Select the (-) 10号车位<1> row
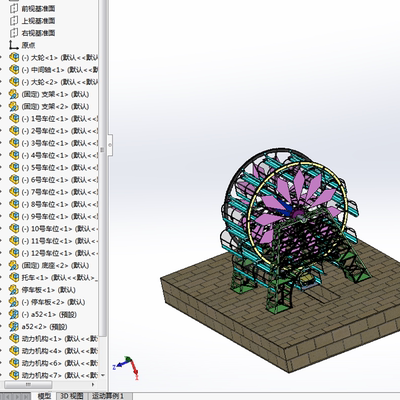This screenshot has height=400, width=400. 53,229
